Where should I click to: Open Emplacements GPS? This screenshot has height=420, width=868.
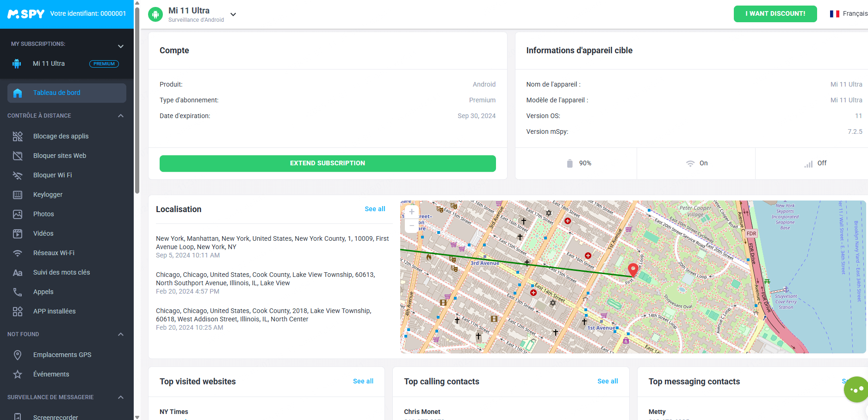(x=62, y=355)
